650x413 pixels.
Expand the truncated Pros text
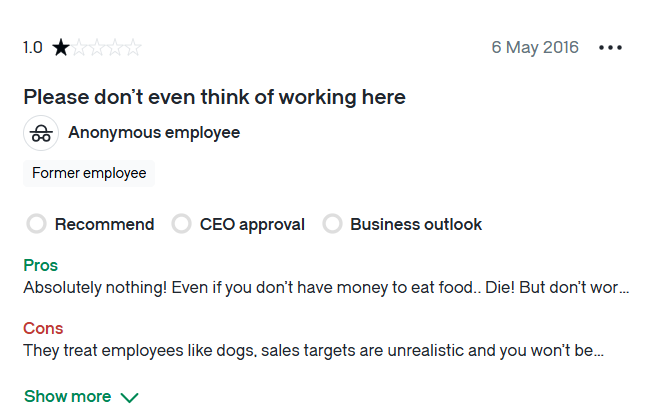coord(326,287)
